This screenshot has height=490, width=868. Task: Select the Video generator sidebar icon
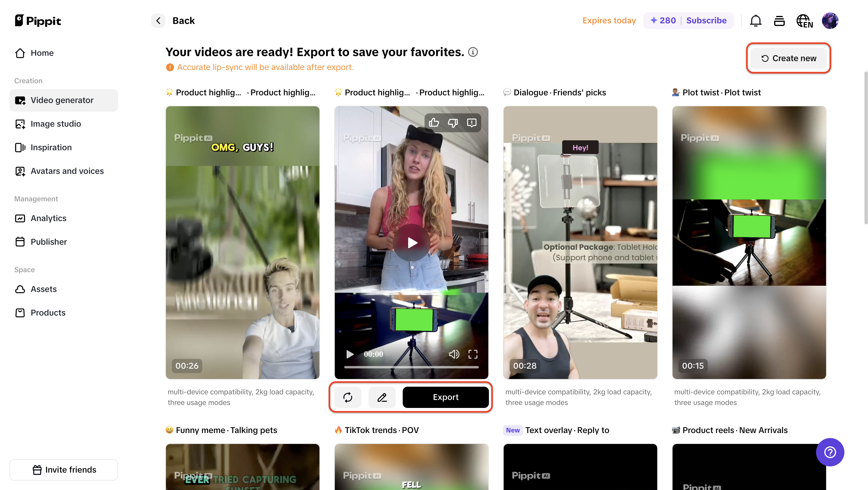tap(20, 100)
